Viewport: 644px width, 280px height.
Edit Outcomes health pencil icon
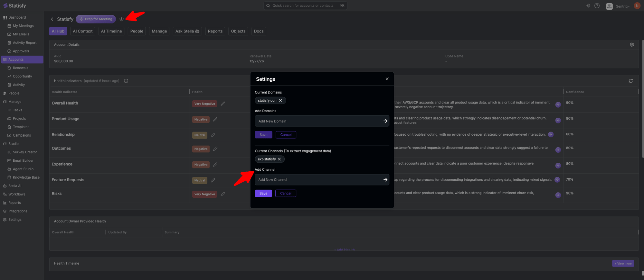click(x=215, y=149)
